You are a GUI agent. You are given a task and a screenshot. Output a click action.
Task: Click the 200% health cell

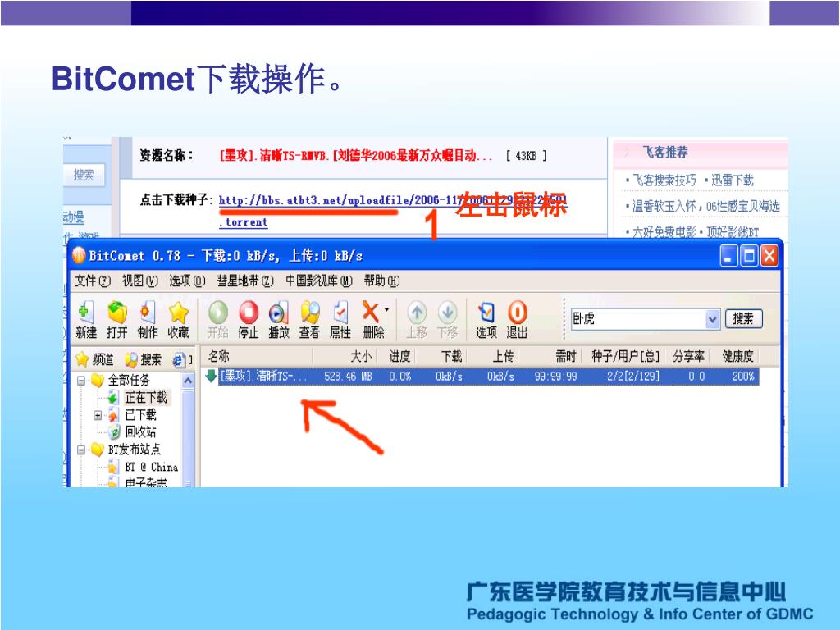tap(743, 377)
